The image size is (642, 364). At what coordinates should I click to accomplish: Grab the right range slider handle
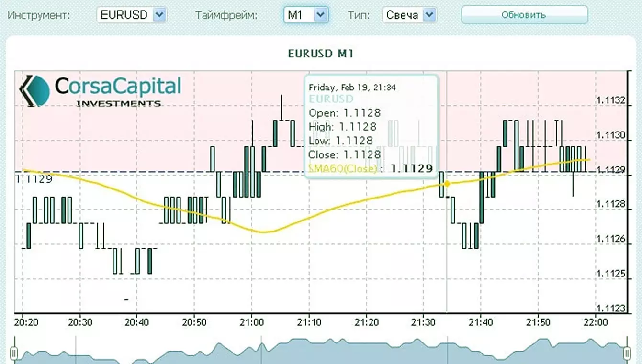pyautogui.click(x=627, y=353)
